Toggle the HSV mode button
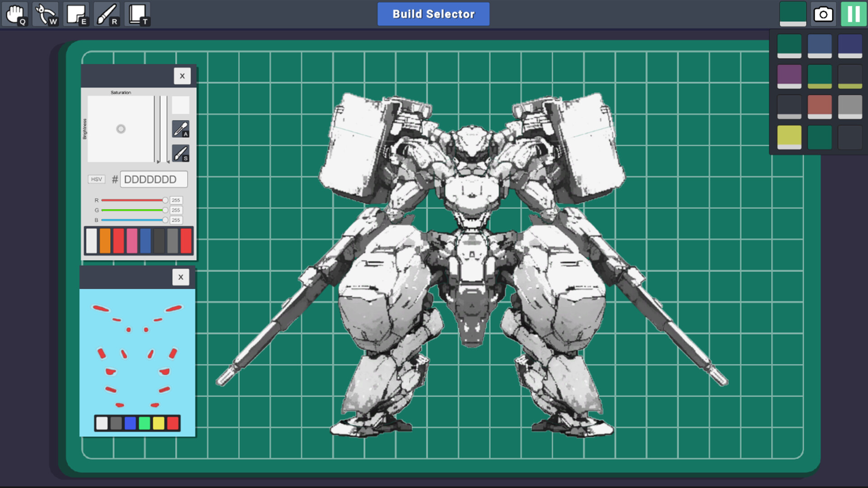 click(96, 179)
